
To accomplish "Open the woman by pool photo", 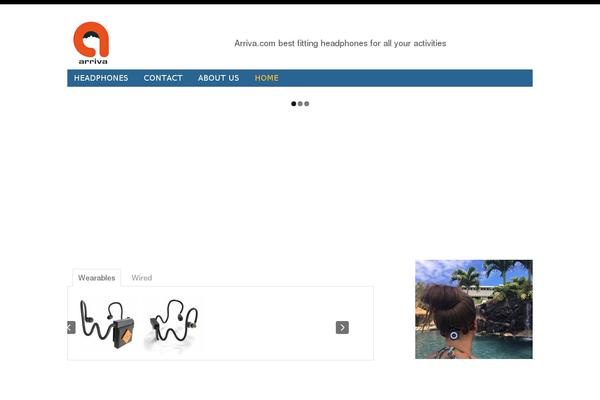I will [474, 309].
